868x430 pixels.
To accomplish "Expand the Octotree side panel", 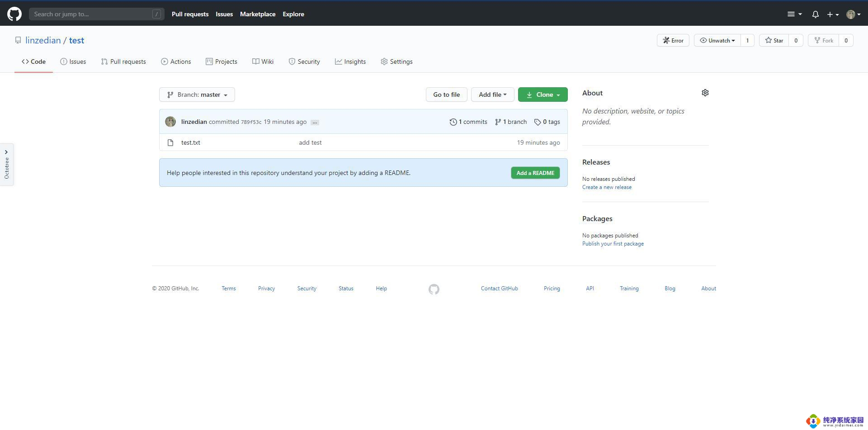I will (x=6, y=164).
